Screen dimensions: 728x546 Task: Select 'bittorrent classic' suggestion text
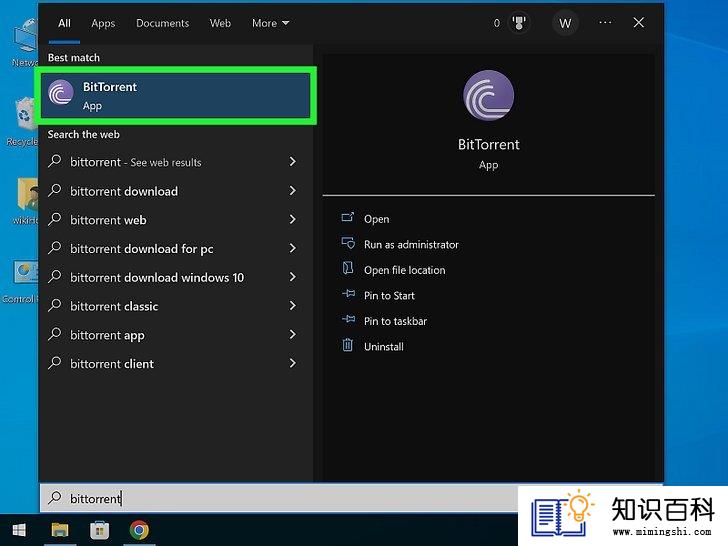click(114, 306)
